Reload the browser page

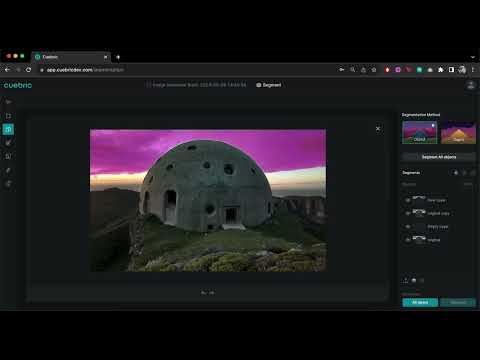29,70
